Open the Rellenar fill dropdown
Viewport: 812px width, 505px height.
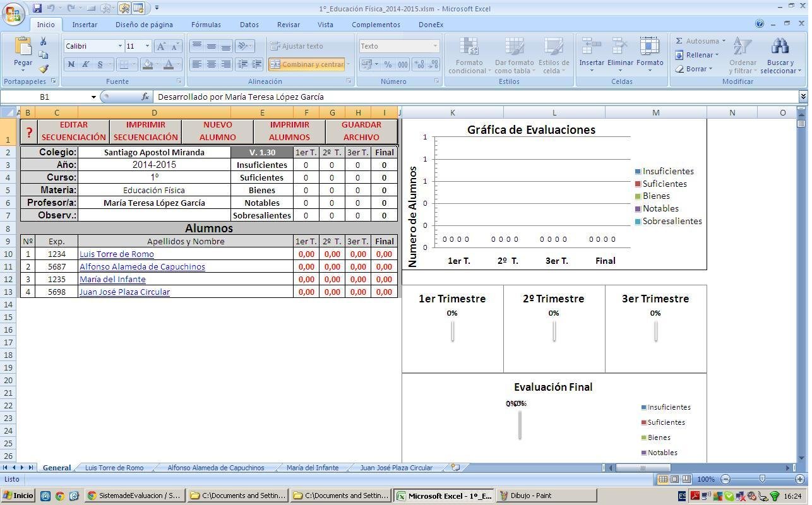tap(697, 55)
